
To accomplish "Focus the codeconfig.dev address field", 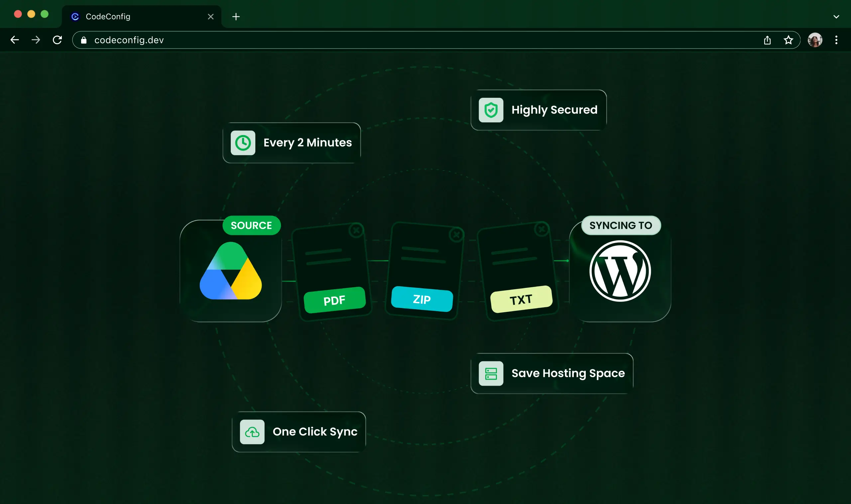I will (x=436, y=40).
